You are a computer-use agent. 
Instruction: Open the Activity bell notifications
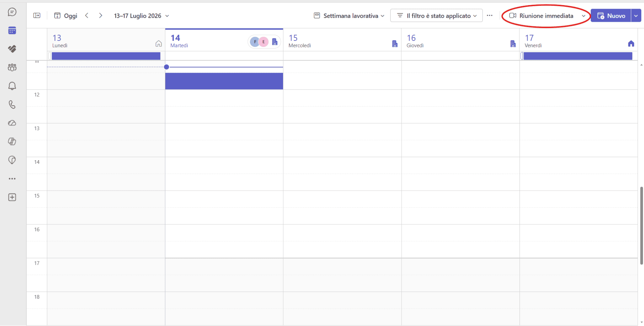tap(12, 86)
